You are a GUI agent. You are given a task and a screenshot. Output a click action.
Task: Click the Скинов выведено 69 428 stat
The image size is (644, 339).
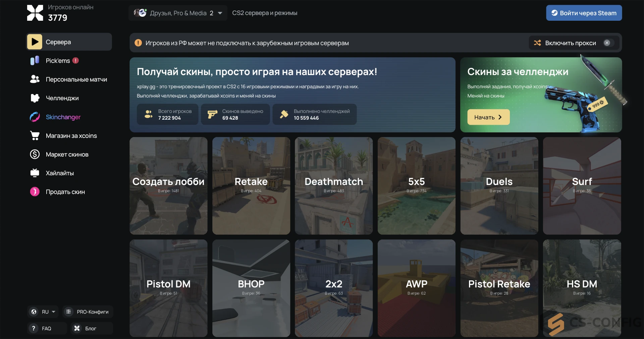235,114
